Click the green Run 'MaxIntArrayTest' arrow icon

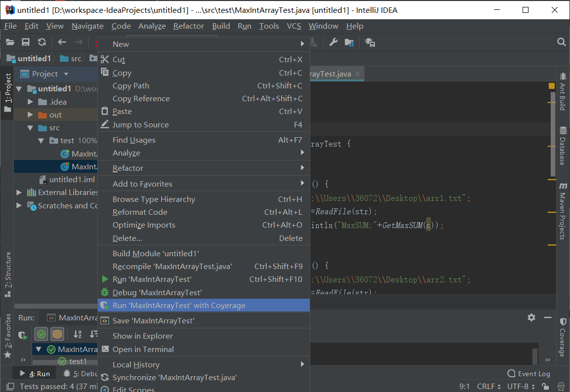point(105,279)
